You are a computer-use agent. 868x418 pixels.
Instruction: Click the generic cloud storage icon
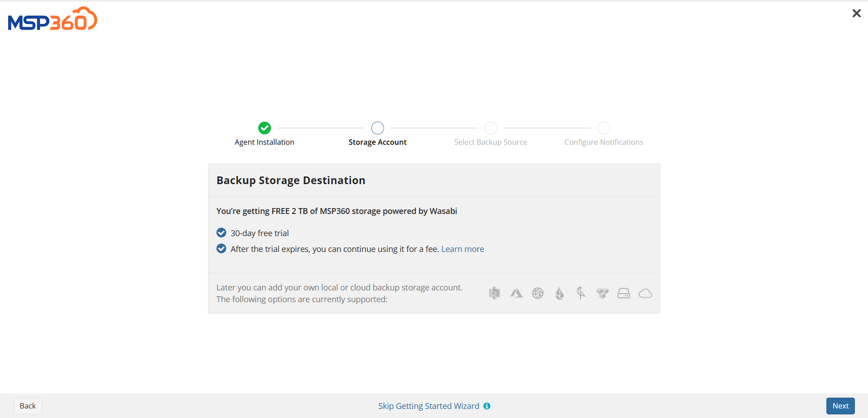point(645,293)
